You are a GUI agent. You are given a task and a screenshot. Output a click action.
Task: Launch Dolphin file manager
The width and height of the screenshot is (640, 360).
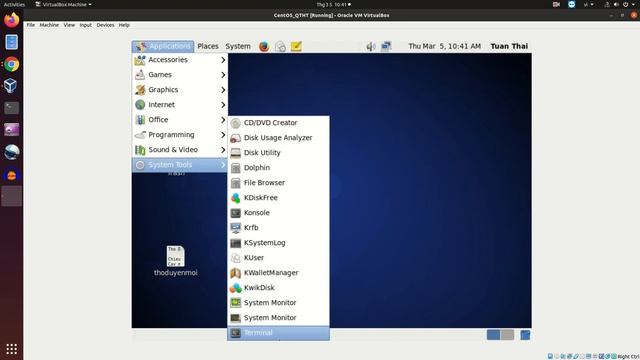pyautogui.click(x=278, y=168)
